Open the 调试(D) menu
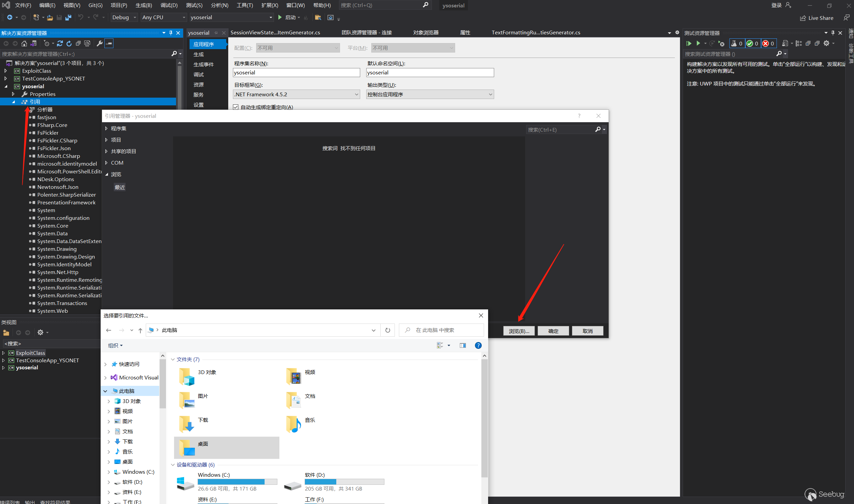The image size is (854, 504). tap(169, 5)
